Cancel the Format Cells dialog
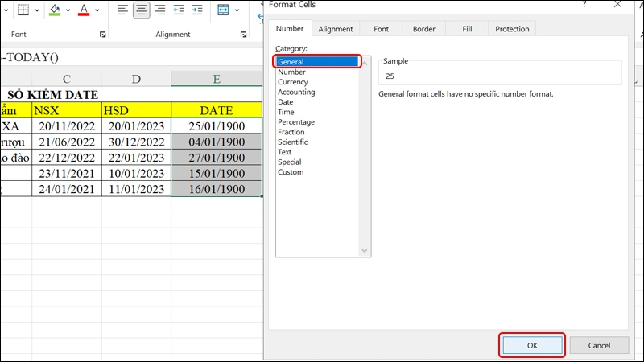This screenshot has height=362, width=644. [599, 346]
